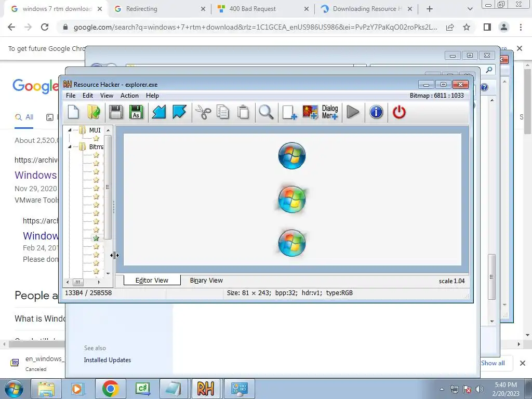Screen dimensions: 532x399
Task: Click the red power exit icon
Action: [x=399, y=112]
